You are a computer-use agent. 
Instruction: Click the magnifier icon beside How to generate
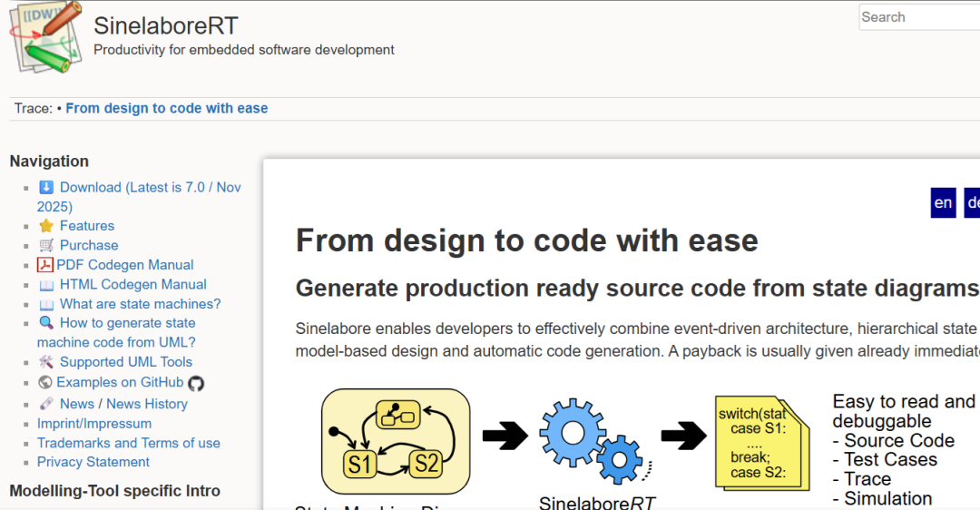(x=46, y=323)
